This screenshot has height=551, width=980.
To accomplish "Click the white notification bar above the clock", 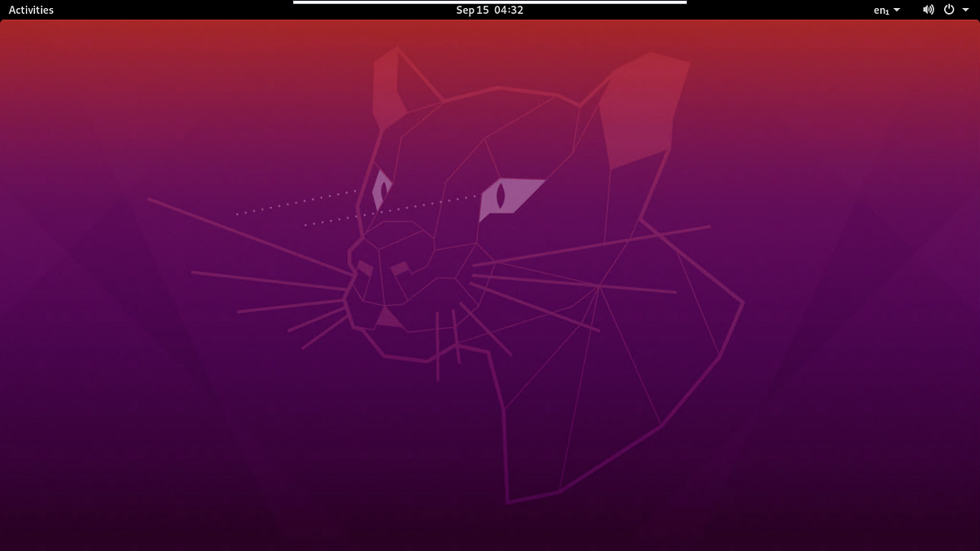I will coord(490,2).
